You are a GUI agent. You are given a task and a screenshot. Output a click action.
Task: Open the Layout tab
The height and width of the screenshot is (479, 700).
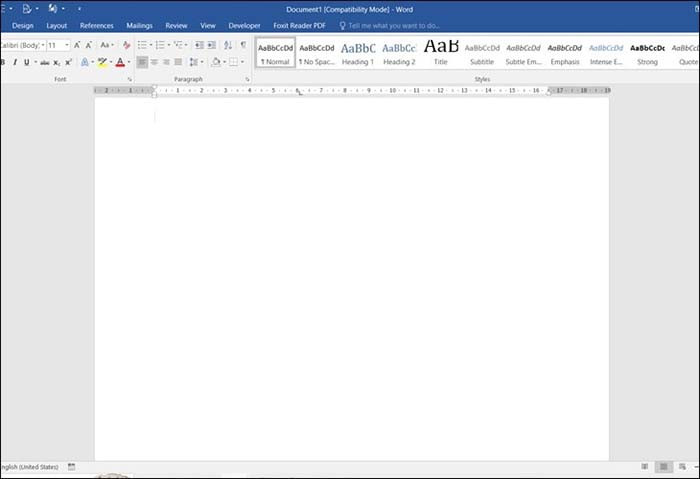57,26
